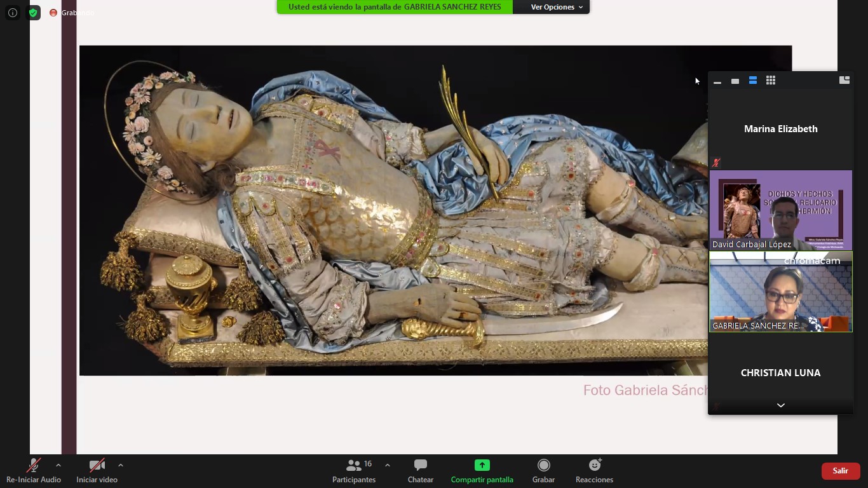This screenshot has height=488, width=868.
Task: Start recording with the Grabar button
Action: coord(543,471)
